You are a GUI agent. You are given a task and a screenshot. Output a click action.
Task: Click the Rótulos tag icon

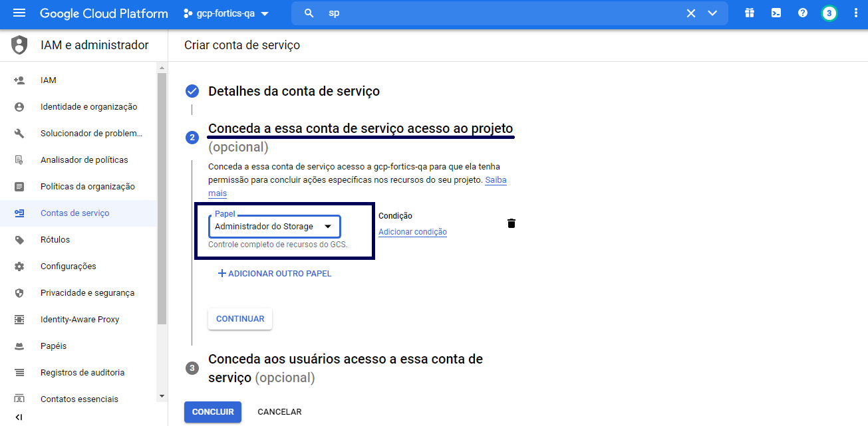[19, 240]
